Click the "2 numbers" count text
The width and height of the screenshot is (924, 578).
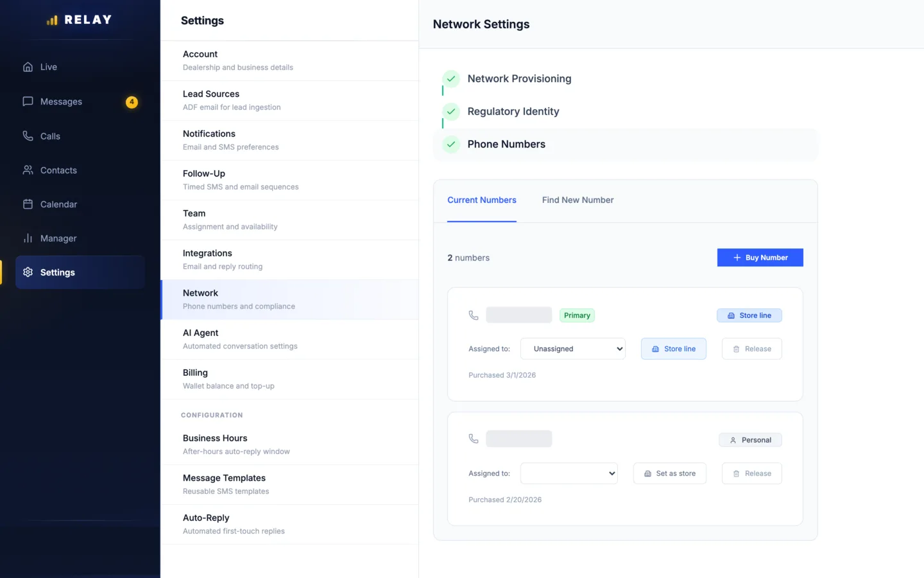[x=468, y=258]
